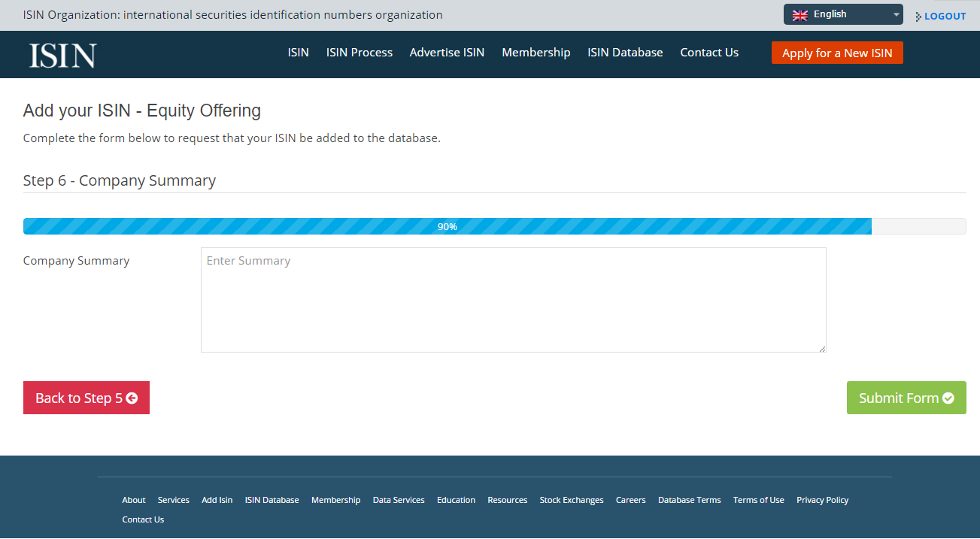Grab the text area resize handle
The height and width of the screenshot is (539, 980).
pyautogui.click(x=822, y=348)
